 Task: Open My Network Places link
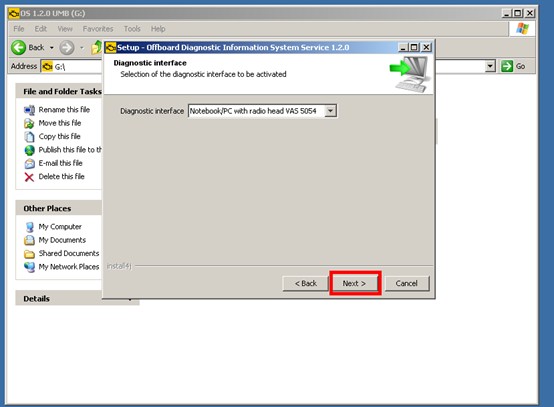click(x=69, y=267)
